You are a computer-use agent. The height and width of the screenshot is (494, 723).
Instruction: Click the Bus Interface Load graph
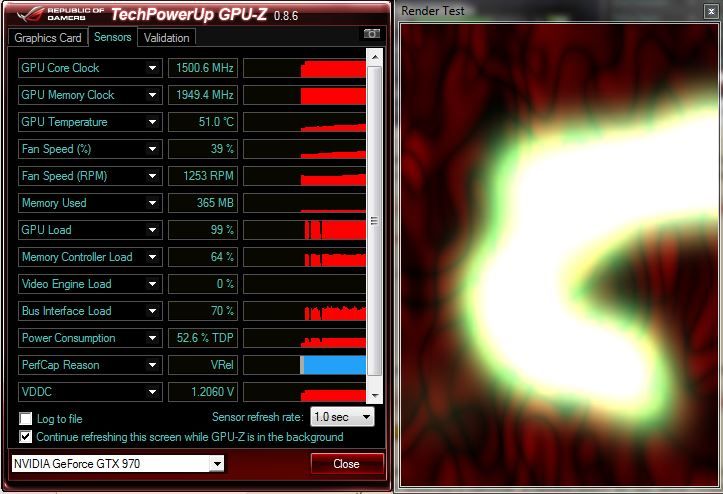point(304,311)
